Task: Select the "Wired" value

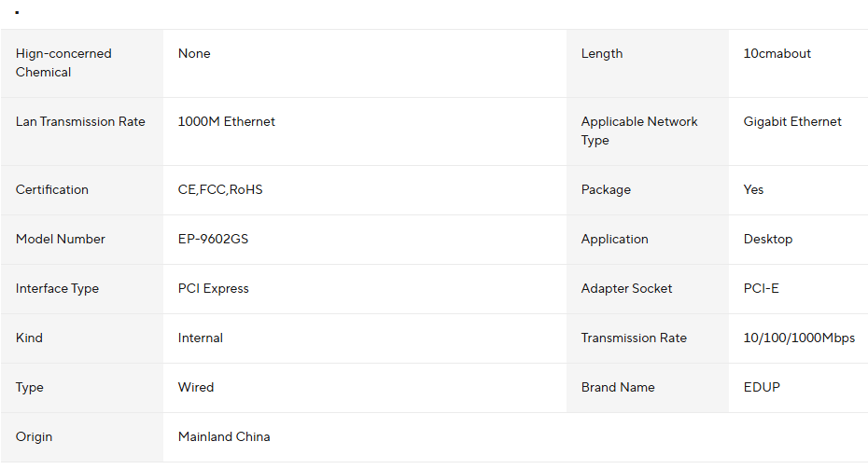Action: coord(196,387)
